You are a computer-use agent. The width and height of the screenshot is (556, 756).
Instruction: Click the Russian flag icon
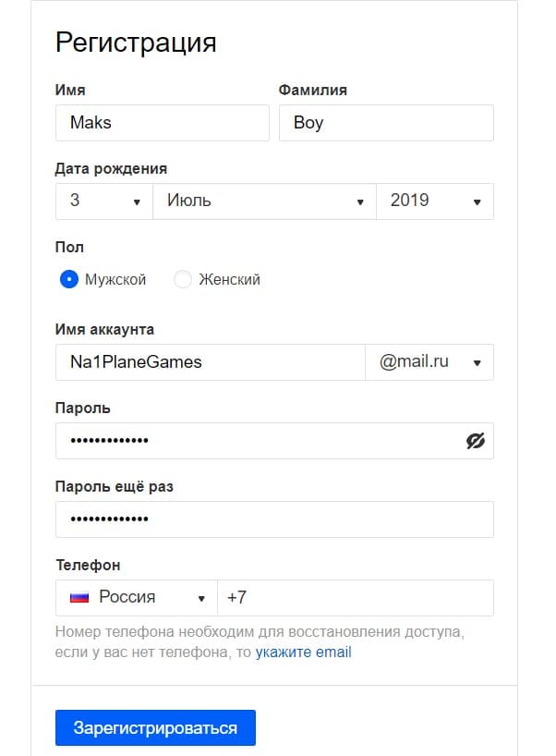tap(79, 598)
